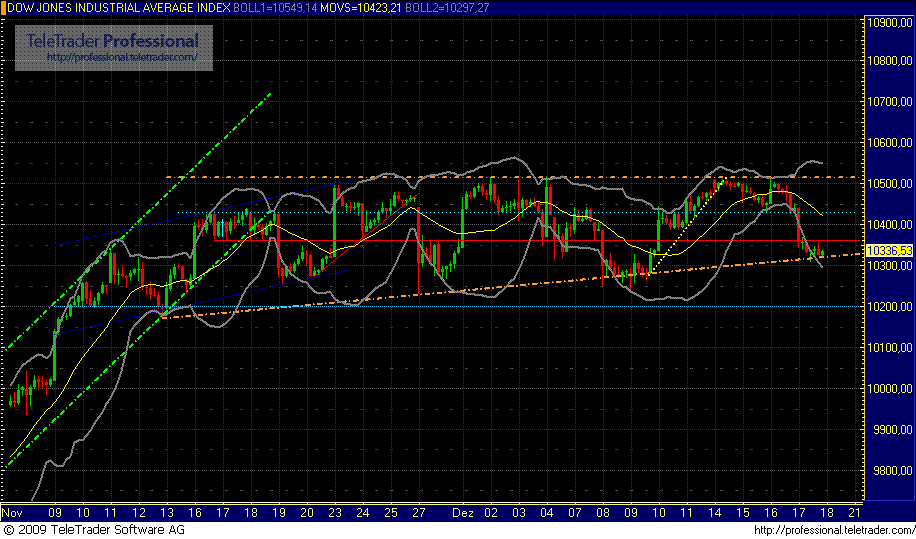The width and height of the screenshot is (916, 539).
Task: Click the 10800,00 price axis label
Action: 890,60
